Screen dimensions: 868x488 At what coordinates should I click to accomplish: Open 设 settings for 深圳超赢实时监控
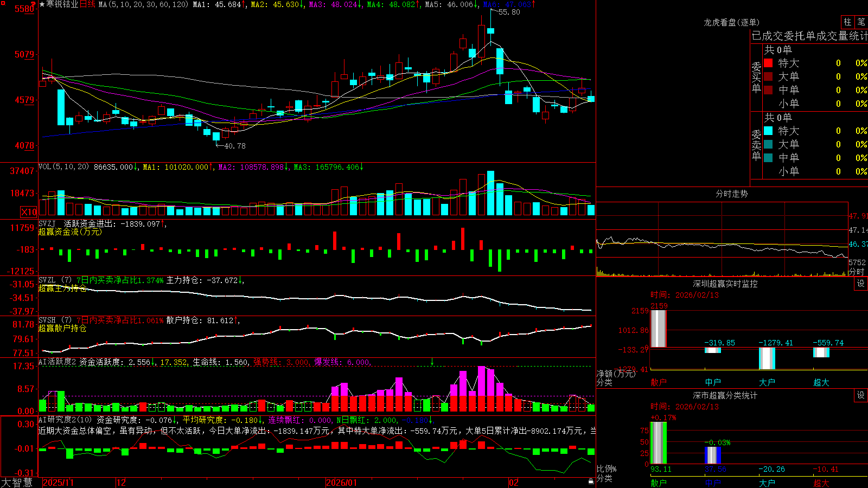tap(861, 284)
